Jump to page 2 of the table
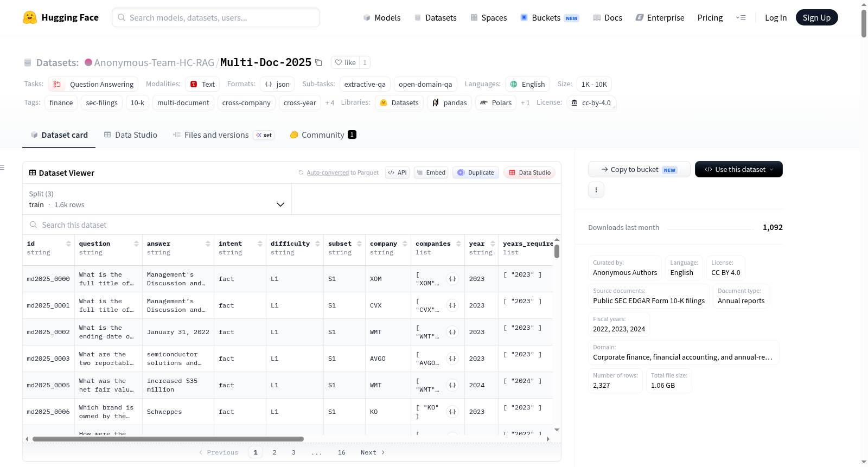This screenshot has height=467, width=868. pos(275,452)
